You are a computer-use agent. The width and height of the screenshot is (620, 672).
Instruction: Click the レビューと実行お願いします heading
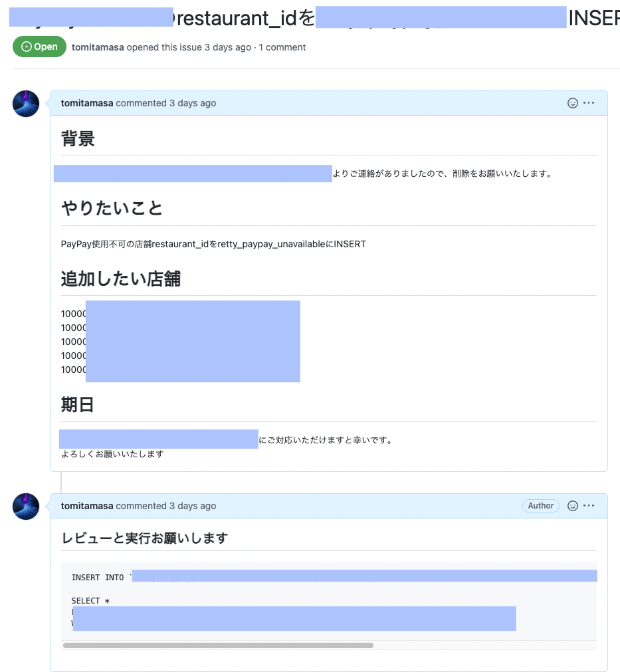pyautogui.click(x=145, y=538)
